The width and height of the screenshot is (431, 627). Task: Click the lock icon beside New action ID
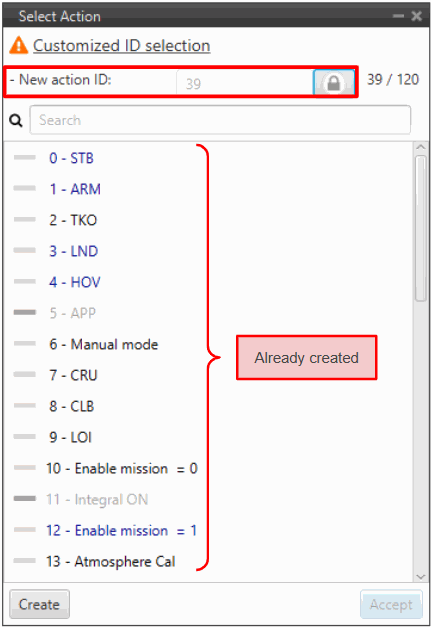333,83
